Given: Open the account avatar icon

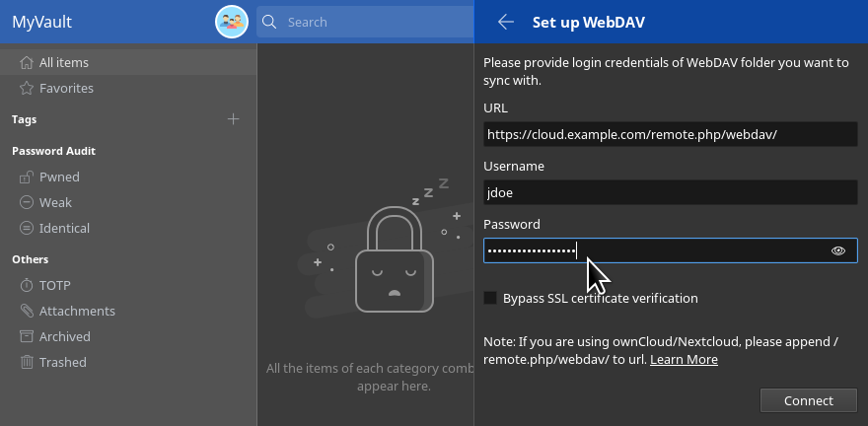Looking at the screenshot, I should point(231,22).
